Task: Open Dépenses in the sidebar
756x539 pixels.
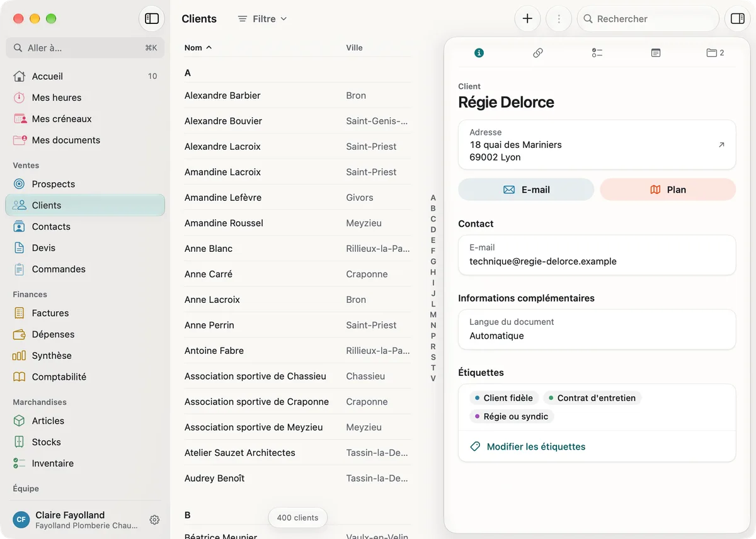Action: coord(85,334)
